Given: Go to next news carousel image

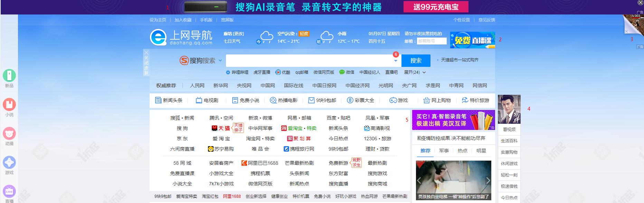Looking at the screenshot, I should pyautogui.click(x=488, y=180).
